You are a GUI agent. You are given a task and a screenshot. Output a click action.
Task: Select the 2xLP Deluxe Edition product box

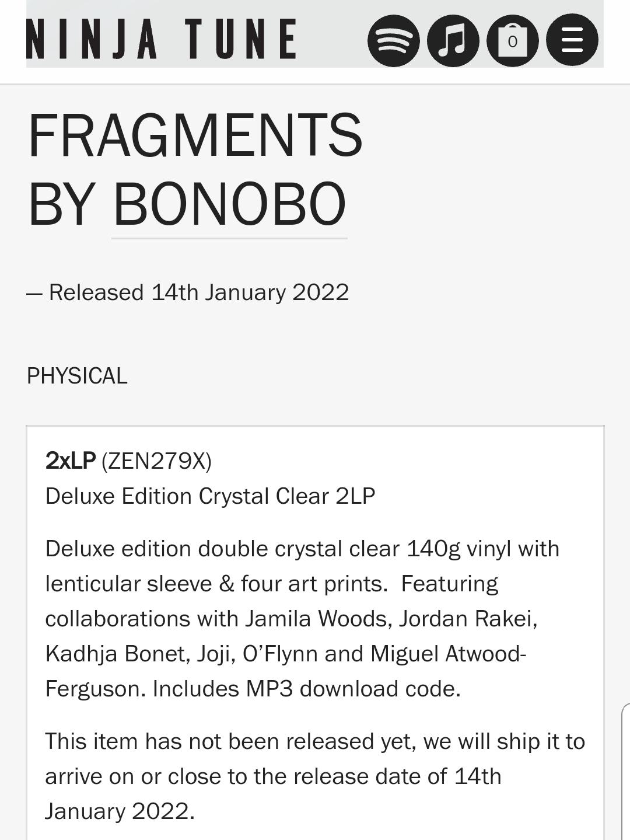315,630
